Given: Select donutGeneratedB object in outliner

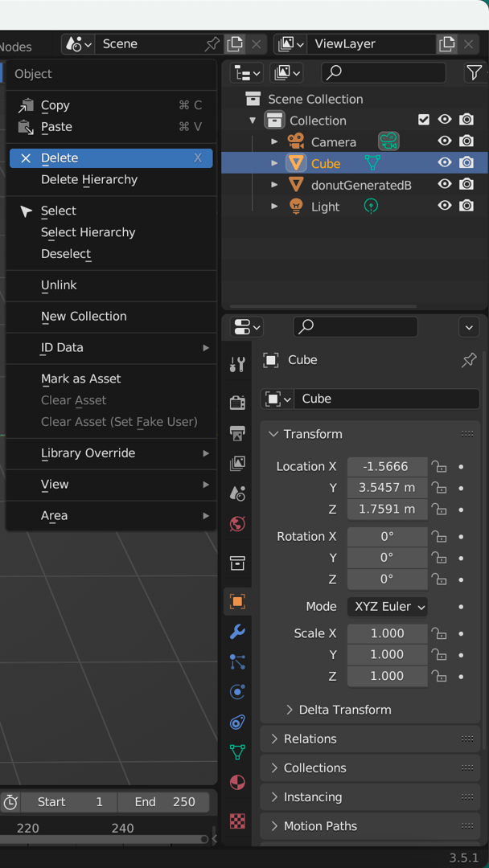Looking at the screenshot, I should click(x=361, y=185).
